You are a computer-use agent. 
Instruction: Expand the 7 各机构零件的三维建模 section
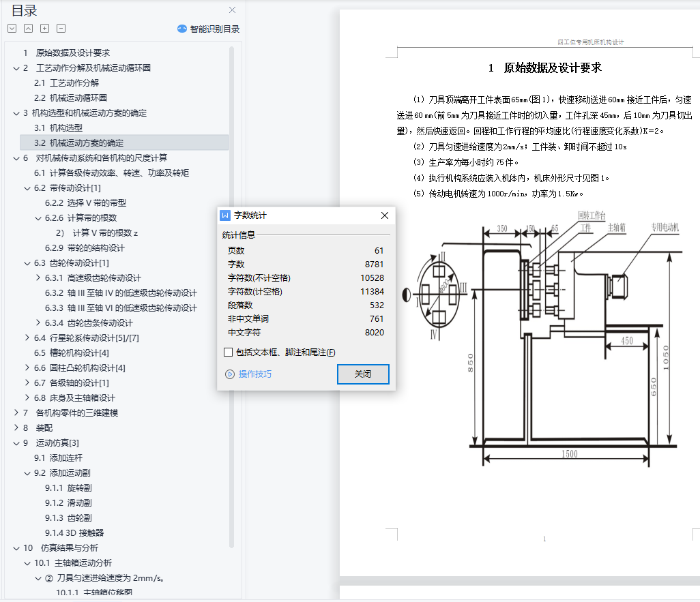pos(16,413)
